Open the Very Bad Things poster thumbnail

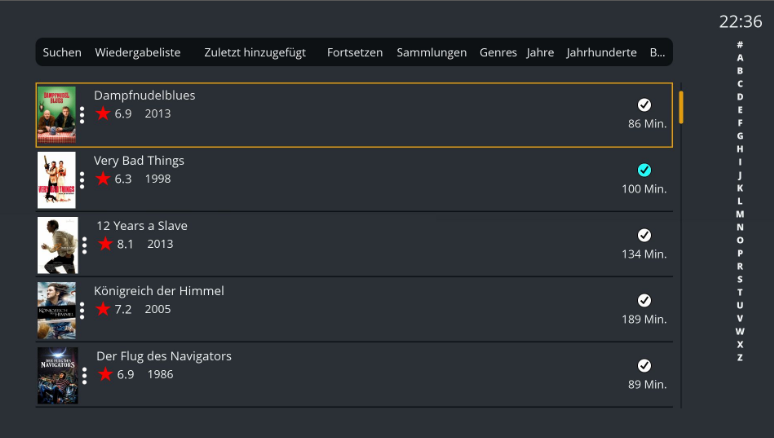tap(57, 180)
